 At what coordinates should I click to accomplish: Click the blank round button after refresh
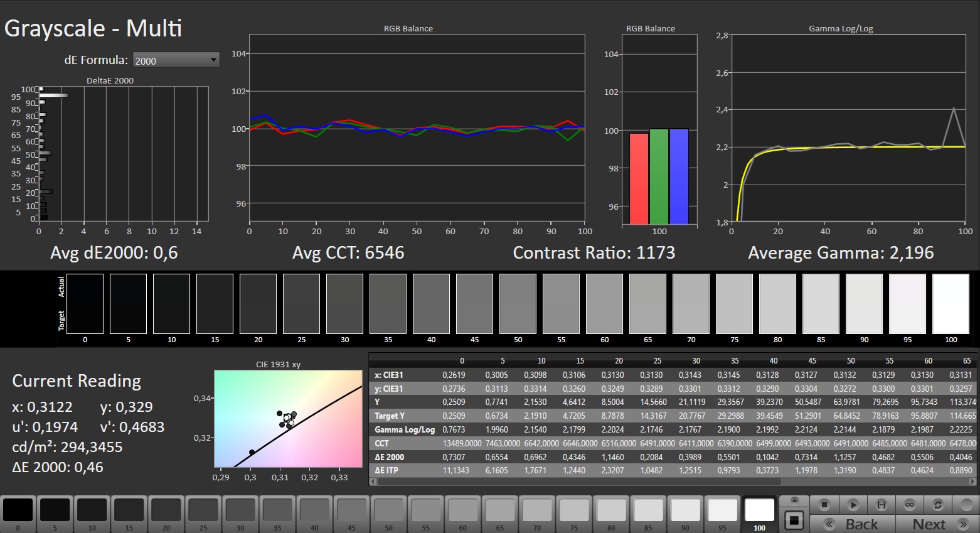click(x=966, y=505)
